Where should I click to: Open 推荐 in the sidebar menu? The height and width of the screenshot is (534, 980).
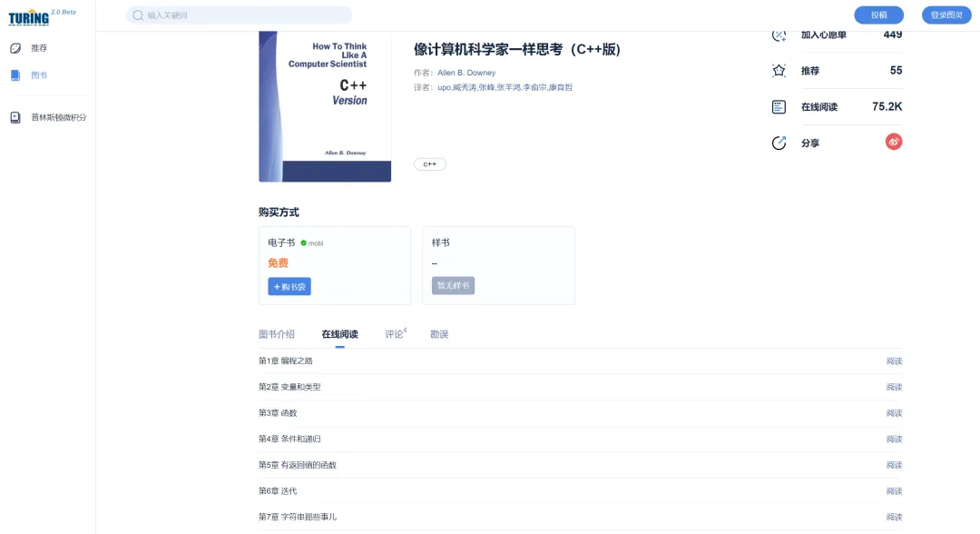(x=39, y=48)
